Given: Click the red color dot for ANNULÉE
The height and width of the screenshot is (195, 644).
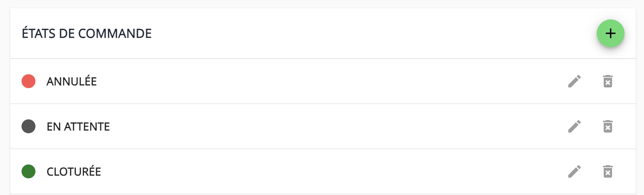Looking at the screenshot, I should 28,81.
